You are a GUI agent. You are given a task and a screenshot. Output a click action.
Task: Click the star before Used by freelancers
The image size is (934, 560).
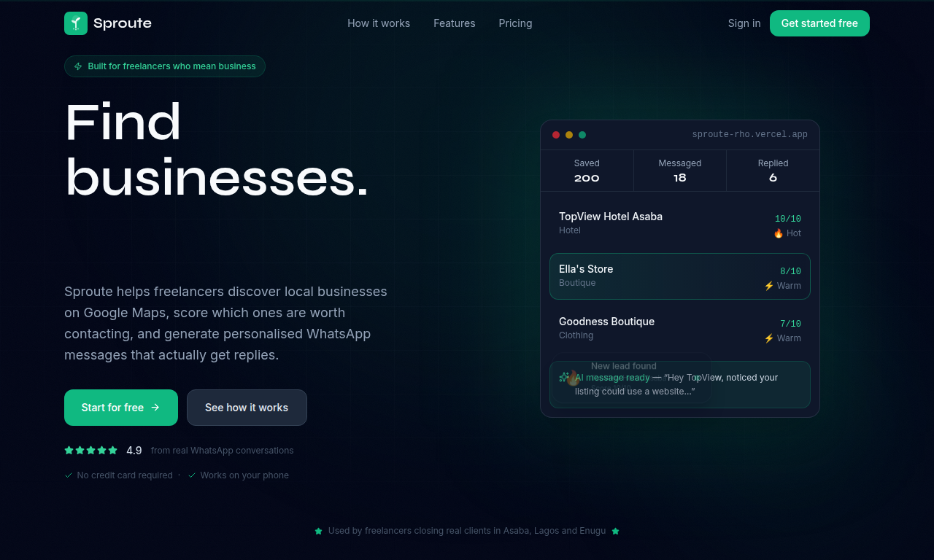(318, 531)
